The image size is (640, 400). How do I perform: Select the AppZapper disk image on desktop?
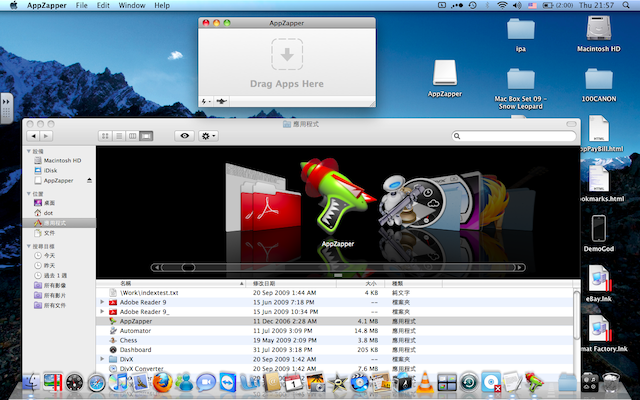pyautogui.click(x=445, y=78)
